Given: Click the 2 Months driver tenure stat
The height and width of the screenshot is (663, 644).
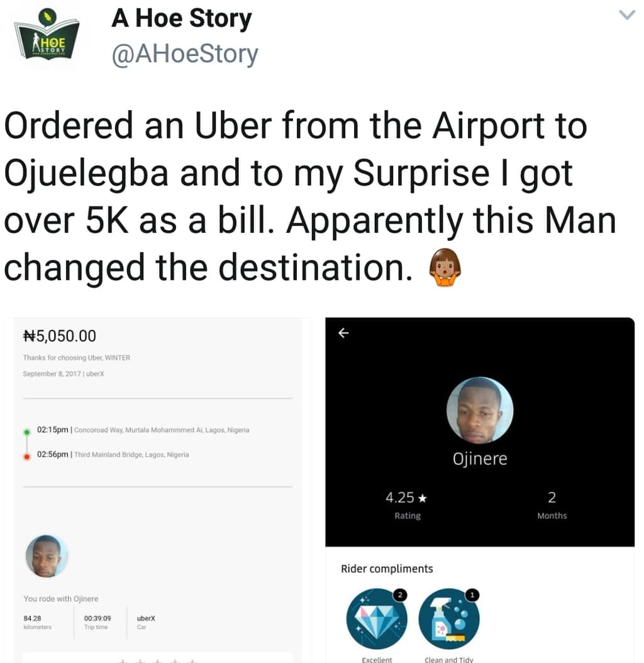Looking at the screenshot, I should (x=552, y=505).
